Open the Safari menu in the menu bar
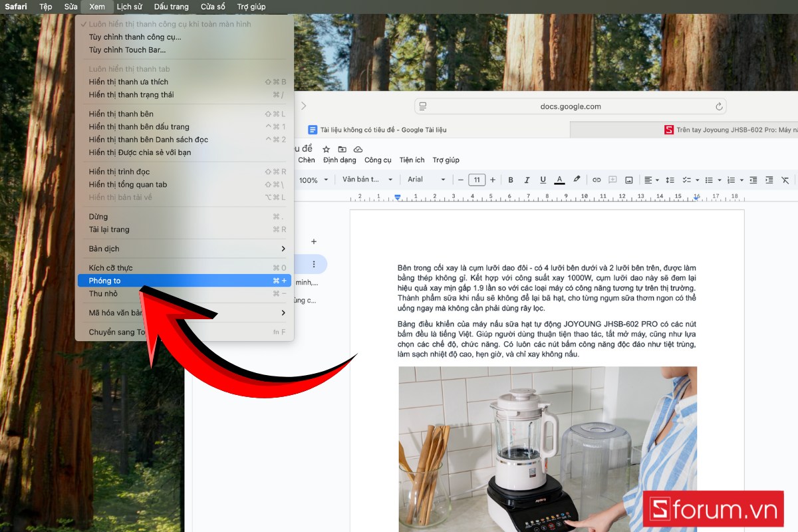 click(16, 7)
